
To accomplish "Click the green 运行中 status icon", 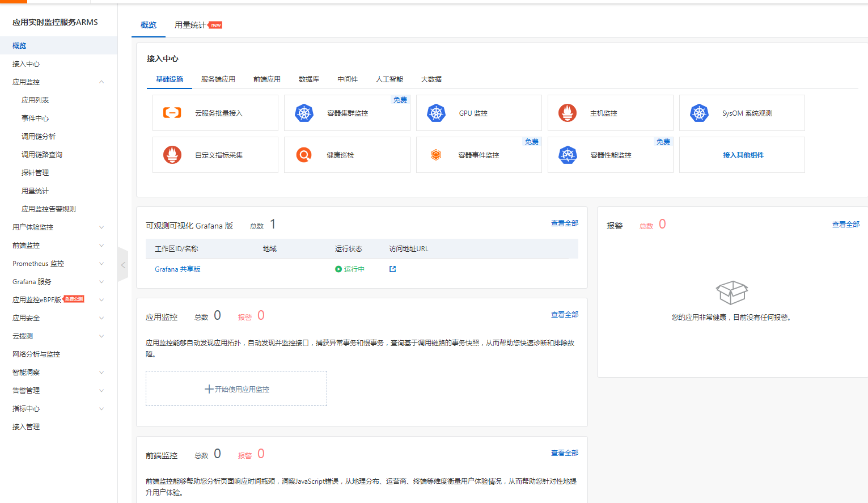I will [x=338, y=269].
